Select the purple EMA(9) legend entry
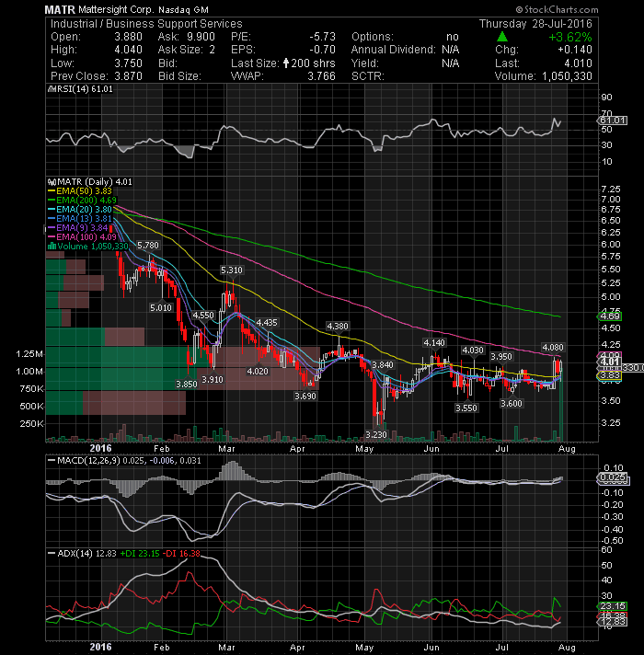Screen dimensions: 644x655 [78, 228]
